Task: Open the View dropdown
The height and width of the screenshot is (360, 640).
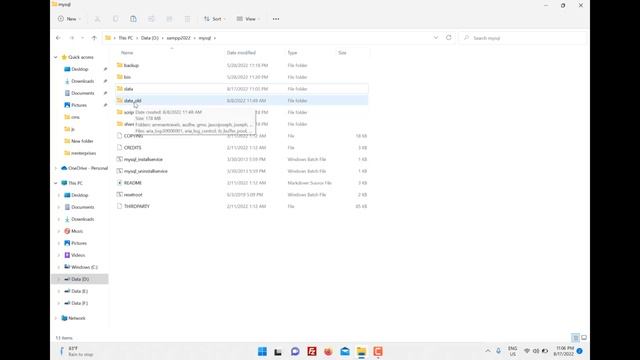Action: pyautogui.click(x=248, y=19)
